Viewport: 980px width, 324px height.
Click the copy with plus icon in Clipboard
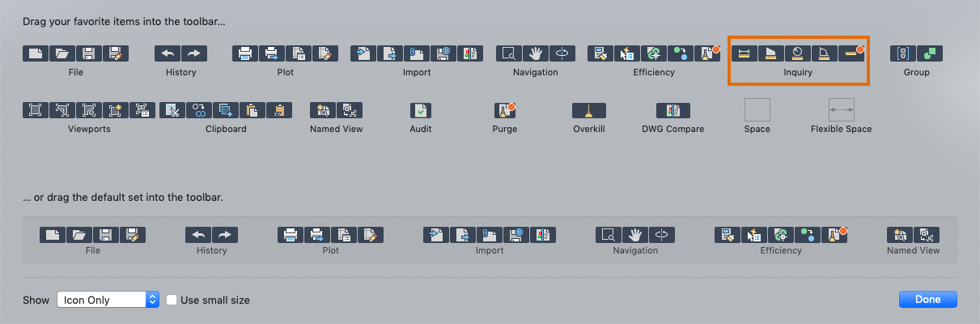225,111
